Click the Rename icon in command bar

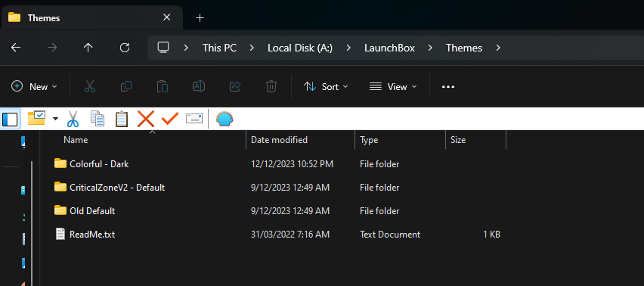pyautogui.click(x=199, y=87)
